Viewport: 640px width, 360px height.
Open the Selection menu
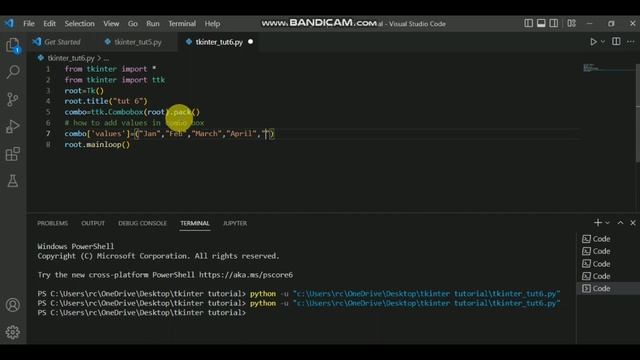coord(79,24)
